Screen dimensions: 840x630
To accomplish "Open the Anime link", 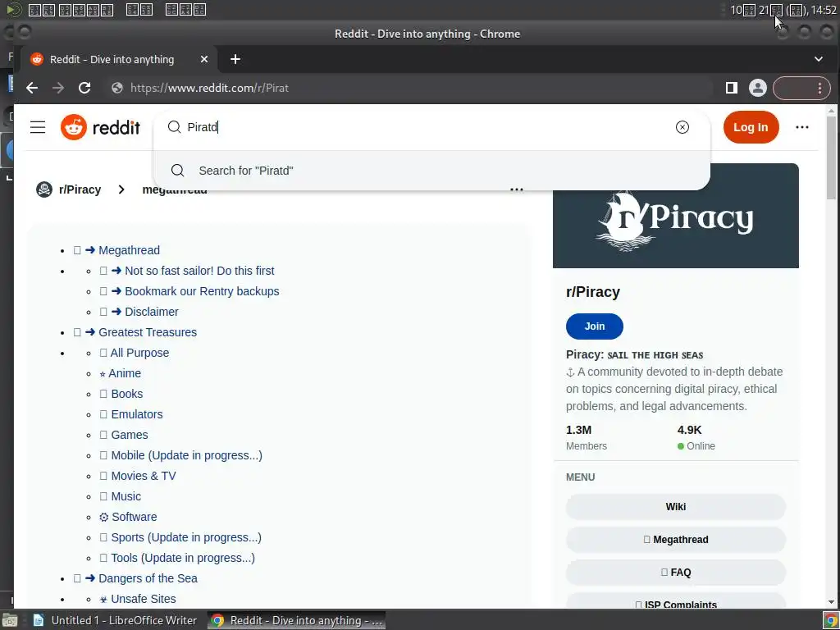I will coord(125,373).
